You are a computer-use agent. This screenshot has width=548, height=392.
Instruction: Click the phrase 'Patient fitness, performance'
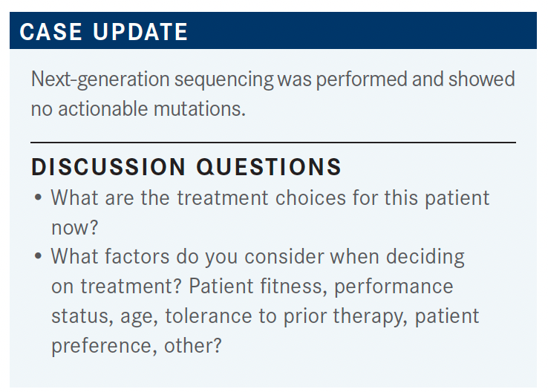click(322, 287)
